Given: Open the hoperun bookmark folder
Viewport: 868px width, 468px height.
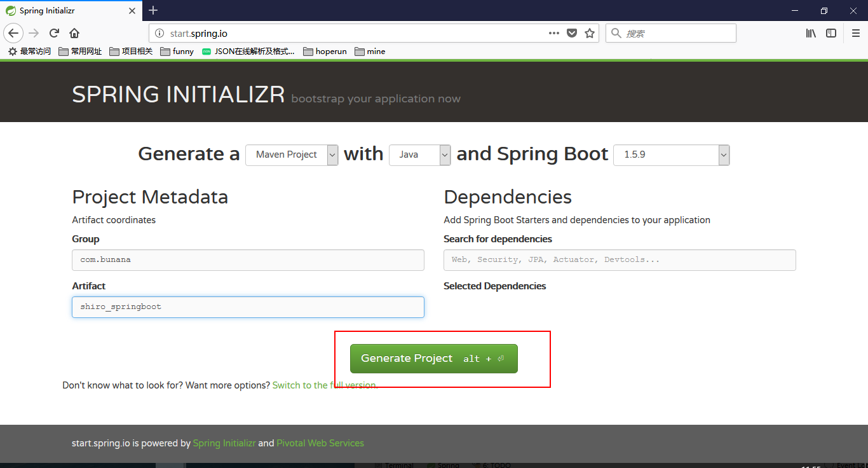Looking at the screenshot, I should (x=325, y=52).
